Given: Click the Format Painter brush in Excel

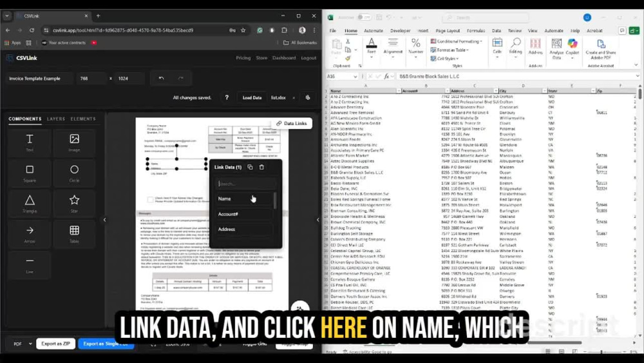Looking at the screenshot, I should [348, 59].
